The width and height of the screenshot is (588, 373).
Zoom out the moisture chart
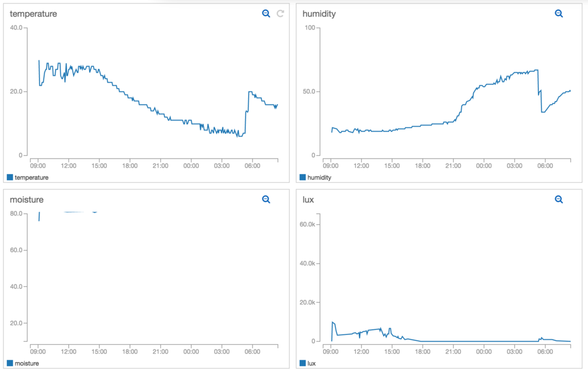click(x=266, y=199)
